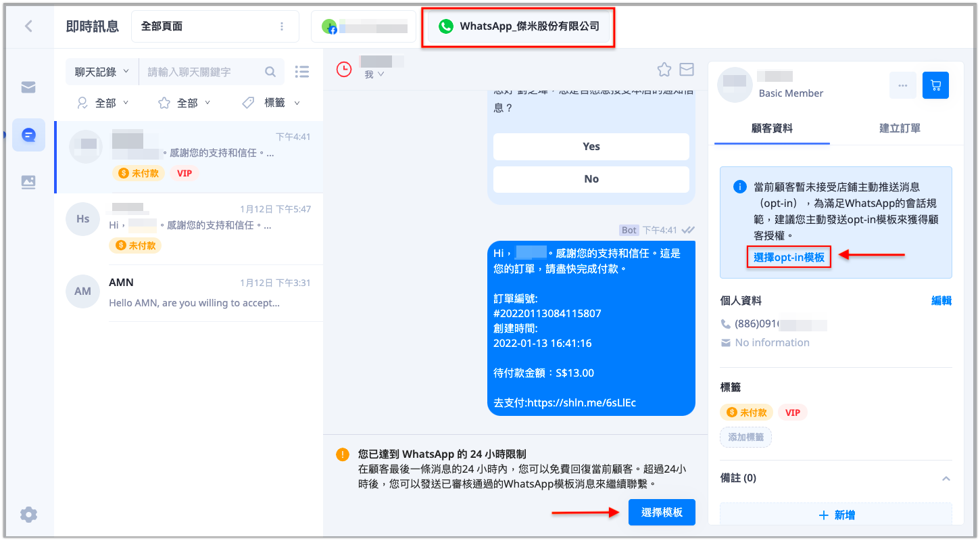Screen dimensions: 980x541
Task: Open the mail inbox sidebar icon
Action: coord(28,87)
